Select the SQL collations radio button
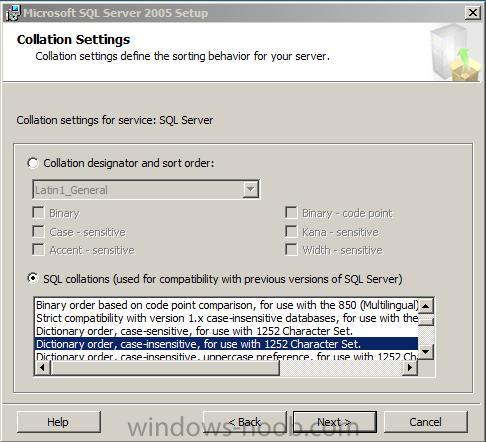Screen dimensions: 486x442 pos(33,279)
